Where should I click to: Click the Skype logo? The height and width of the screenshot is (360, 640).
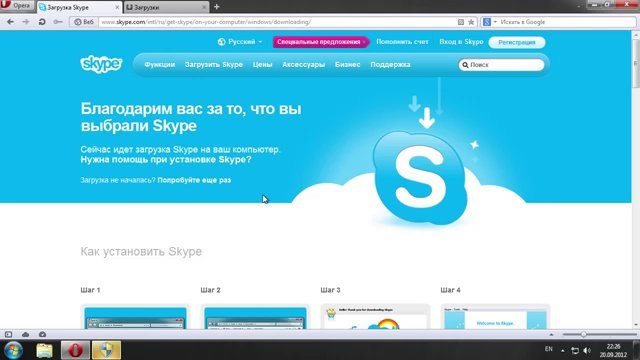(x=101, y=64)
